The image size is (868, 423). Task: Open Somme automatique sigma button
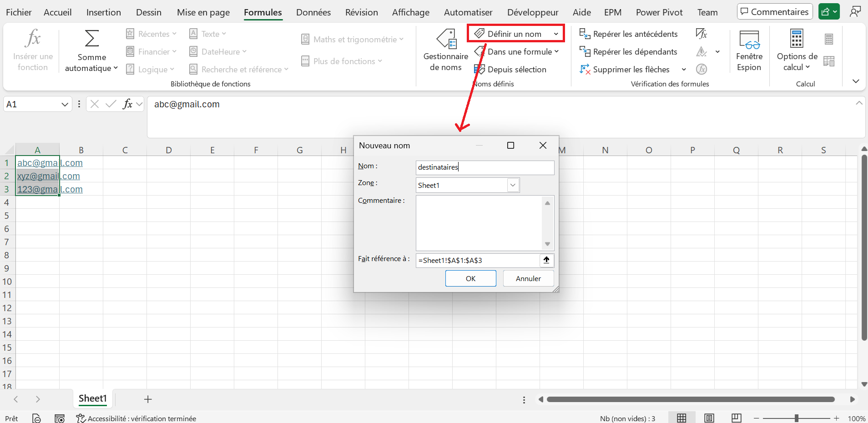[x=91, y=39]
